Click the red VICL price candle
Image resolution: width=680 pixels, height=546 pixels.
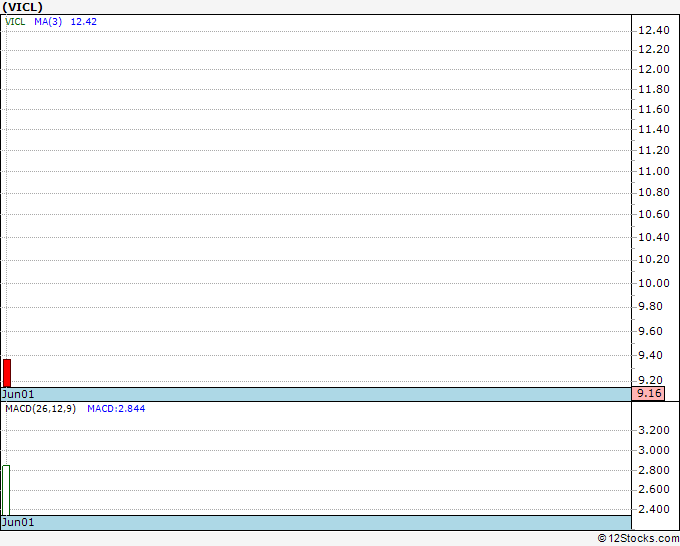click(x=7, y=373)
